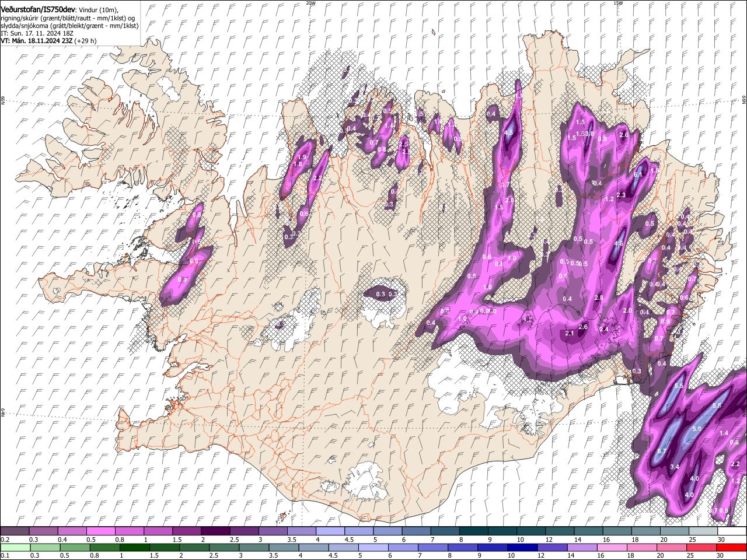Click the 6.1 precipitation value on the map
The width and height of the screenshot is (747, 560).
(638, 174)
